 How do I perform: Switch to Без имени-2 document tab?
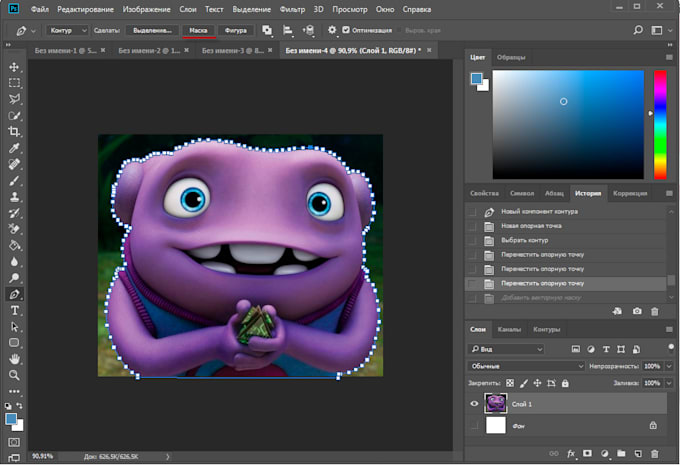[x=149, y=50]
